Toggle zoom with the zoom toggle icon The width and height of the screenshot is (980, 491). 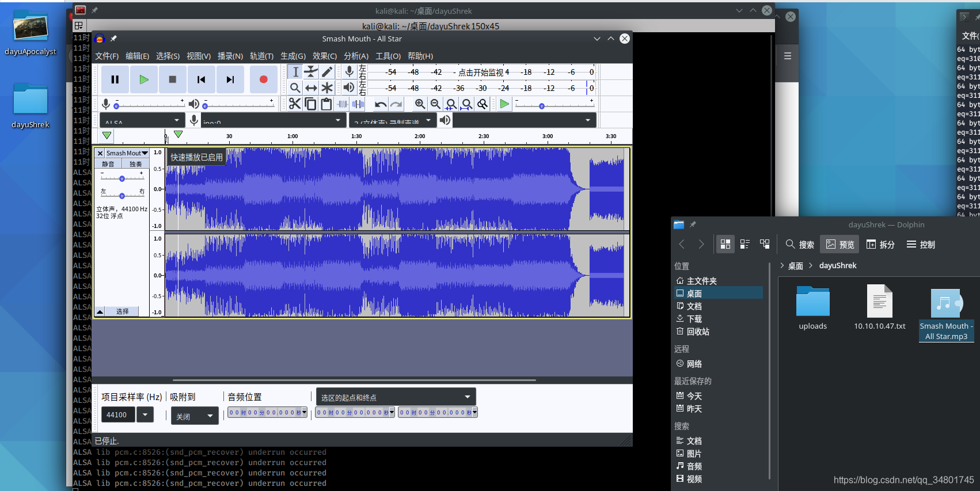click(483, 104)
